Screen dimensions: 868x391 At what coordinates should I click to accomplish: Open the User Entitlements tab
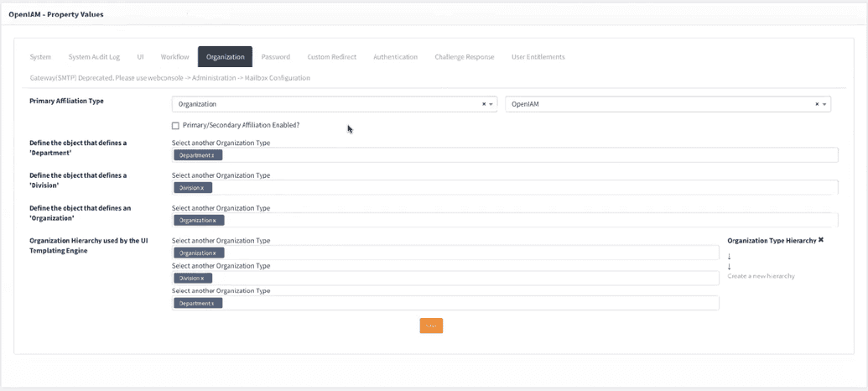pos(538,57)
